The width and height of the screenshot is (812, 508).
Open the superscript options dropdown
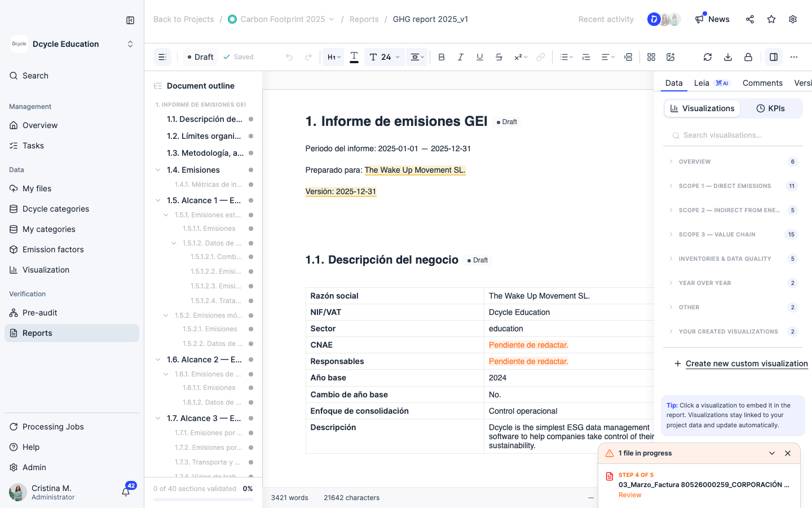[520, 57]
